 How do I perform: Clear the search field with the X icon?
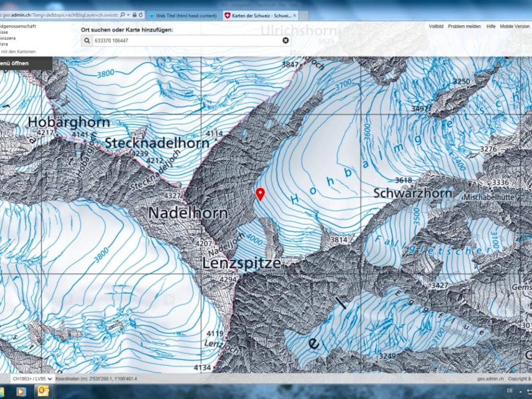point(285,40)
